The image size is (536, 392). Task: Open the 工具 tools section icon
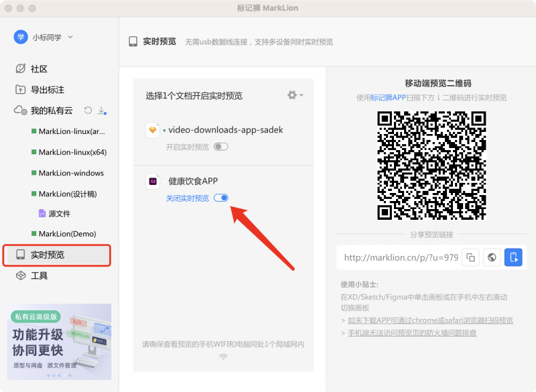pos(20,275)
